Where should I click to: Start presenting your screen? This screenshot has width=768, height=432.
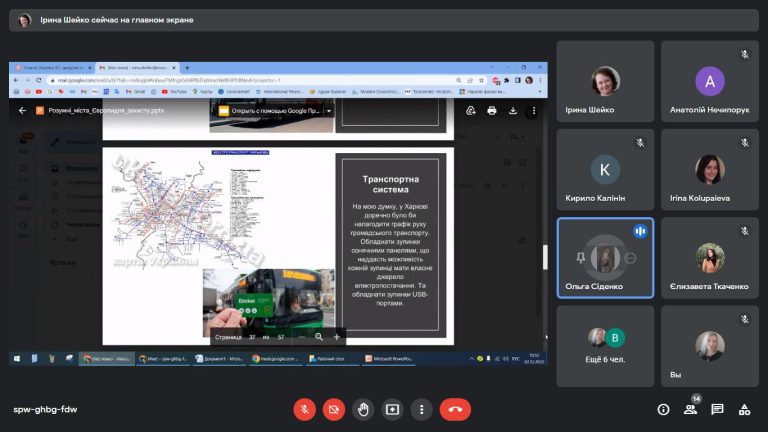coord(392,409)
